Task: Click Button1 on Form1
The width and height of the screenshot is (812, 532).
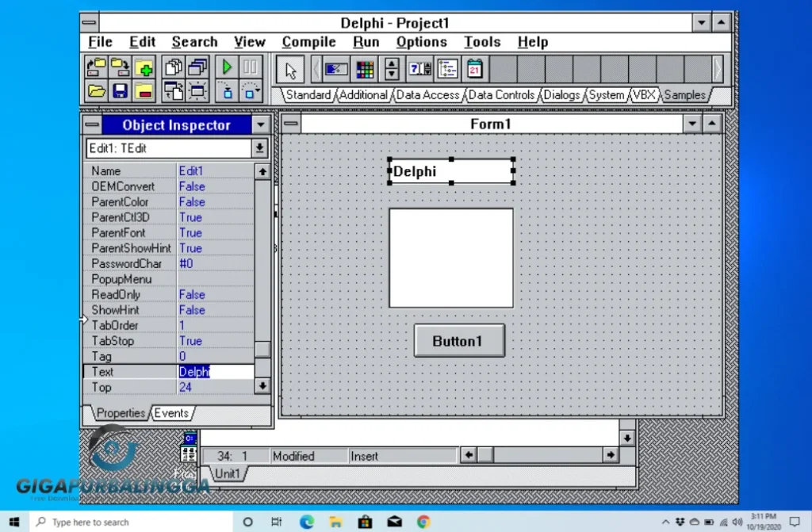Action: 459,340
